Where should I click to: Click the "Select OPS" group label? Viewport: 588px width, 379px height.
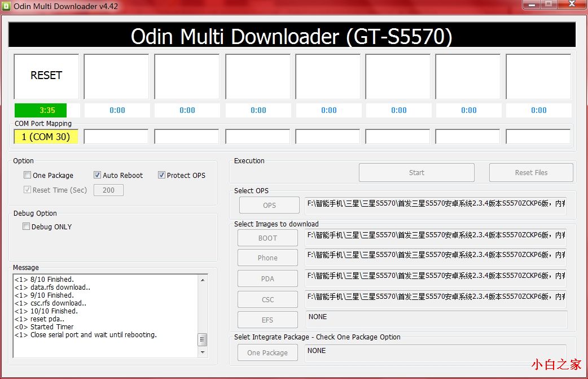251,190
